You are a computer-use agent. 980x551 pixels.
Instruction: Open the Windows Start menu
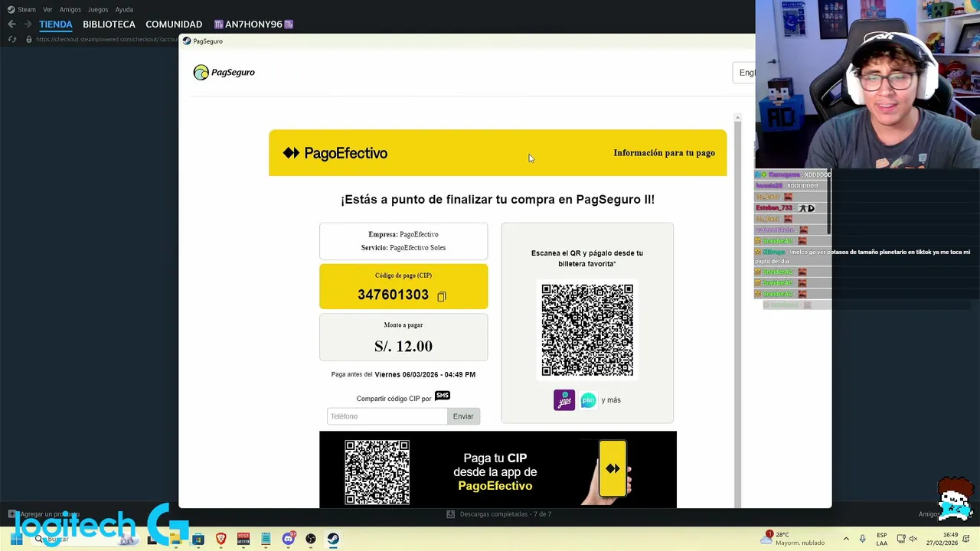(x=16, y=540)
